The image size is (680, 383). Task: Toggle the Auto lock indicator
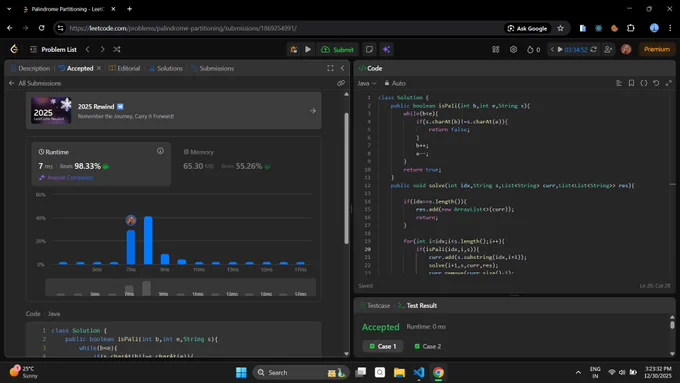click(x=395, y=83)
